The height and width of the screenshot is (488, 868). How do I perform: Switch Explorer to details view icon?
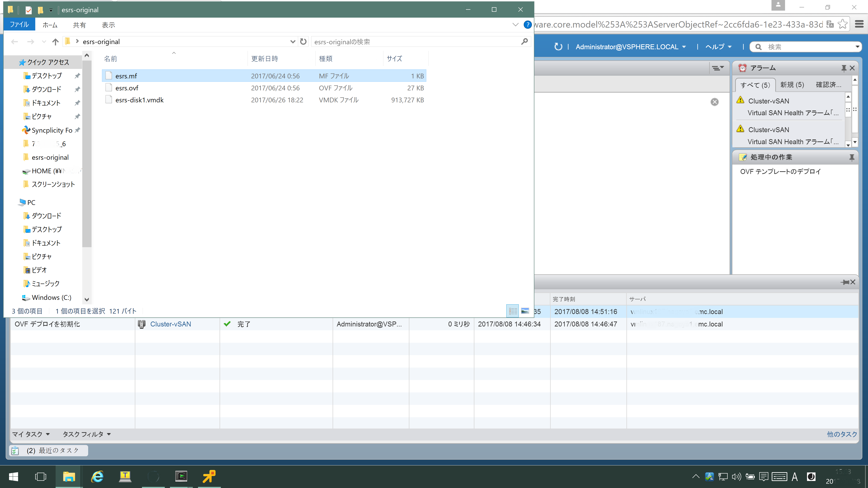[513, 311]
